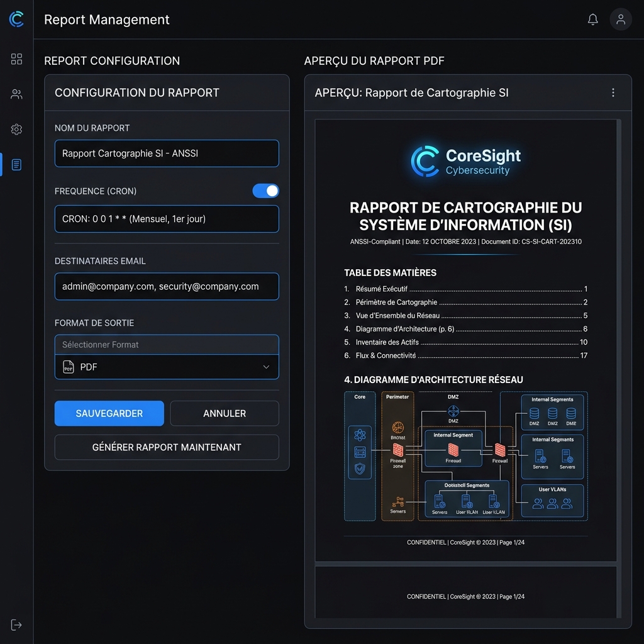Click the logout icon at sidebar bottom
644x644 pixels.
click(x=16, y=625)
